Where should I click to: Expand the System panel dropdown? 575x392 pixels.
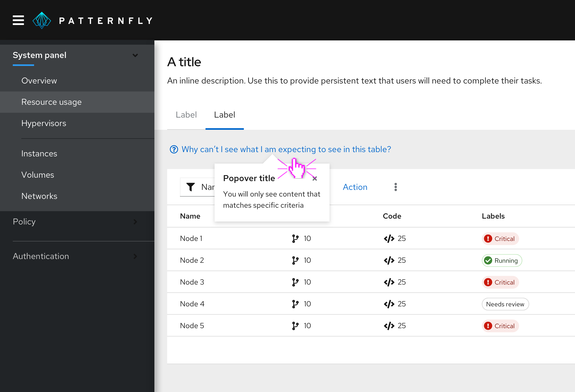136,55
